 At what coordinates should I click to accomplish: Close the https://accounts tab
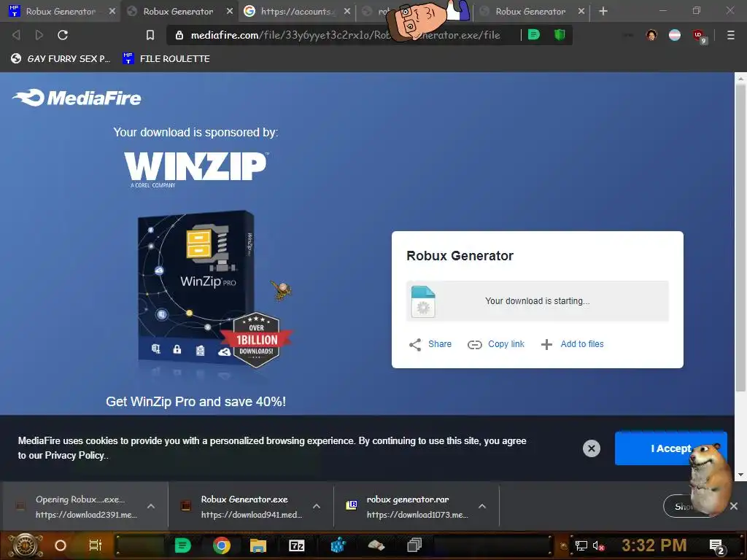tap(347, 11)
